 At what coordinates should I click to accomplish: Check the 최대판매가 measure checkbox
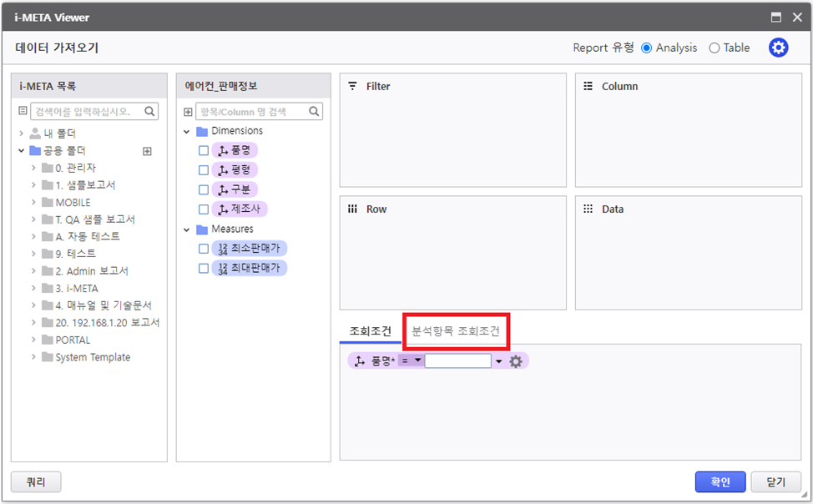pyautogui.click(x=204, y=269)
